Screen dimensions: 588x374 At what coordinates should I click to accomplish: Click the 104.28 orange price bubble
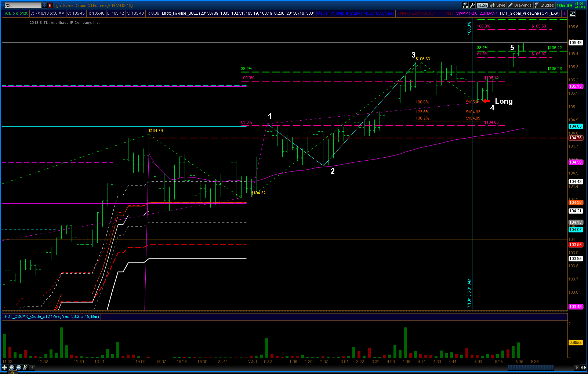click(576, 202)
